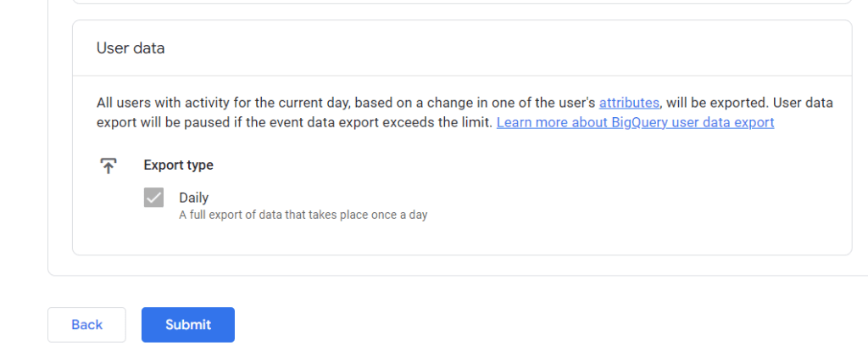Submit the BigQuery link configuration
The width and height of the screenshot is (868, 358).
point(187,325)
